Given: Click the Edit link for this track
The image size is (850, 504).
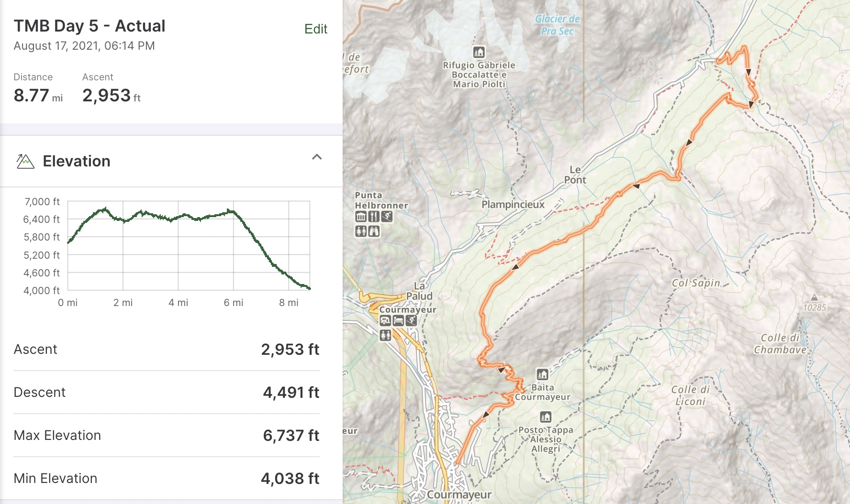Looking at the screenshot, I should click(x=315, y=29).
